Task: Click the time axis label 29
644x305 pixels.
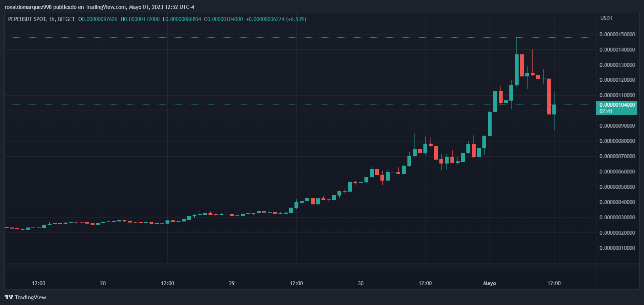Action: tap(232, 283)
